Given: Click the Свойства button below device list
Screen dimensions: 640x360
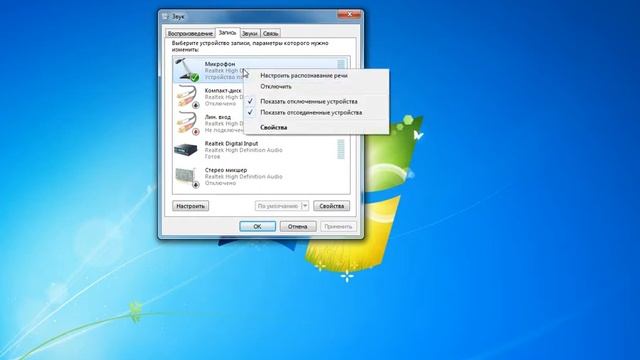Looking at the screenshot, I should tap(331, 206).
